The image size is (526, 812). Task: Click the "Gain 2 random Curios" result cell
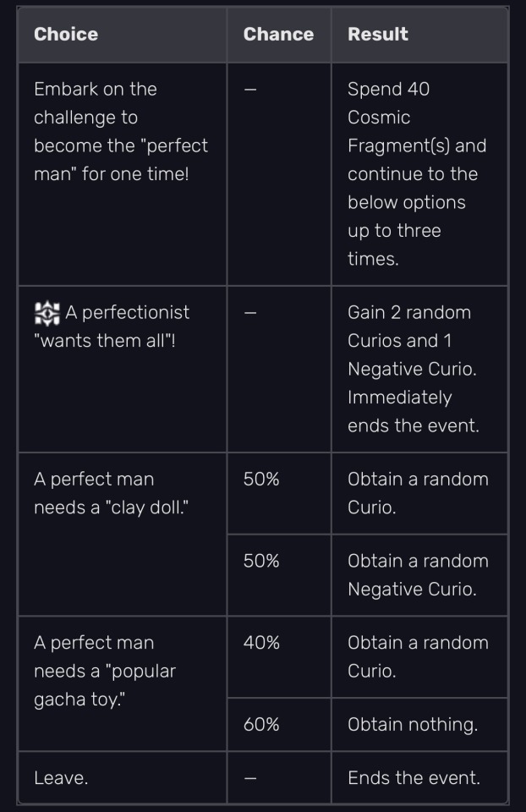coord(413,369)
